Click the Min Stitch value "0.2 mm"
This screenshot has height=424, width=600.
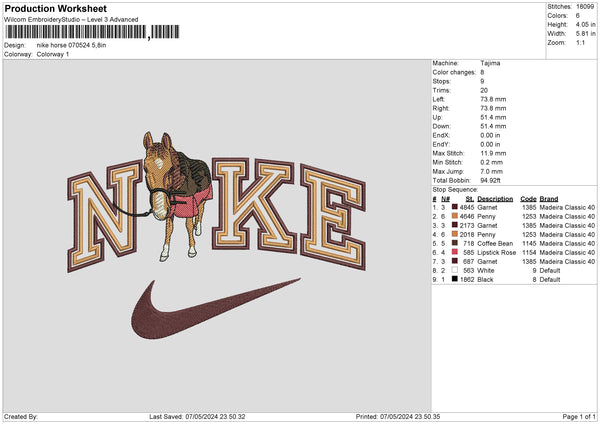pyautogui.click(x=492, y=162)
